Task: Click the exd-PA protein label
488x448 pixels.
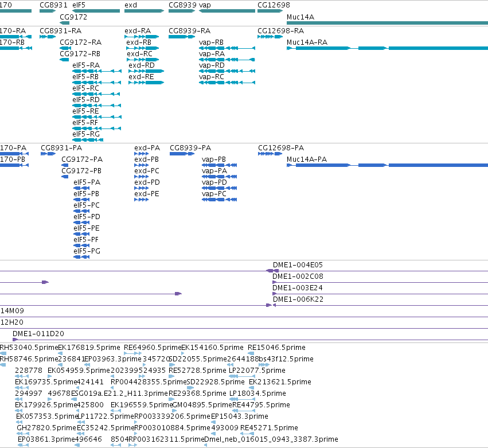Action: [x=147, y=148]
